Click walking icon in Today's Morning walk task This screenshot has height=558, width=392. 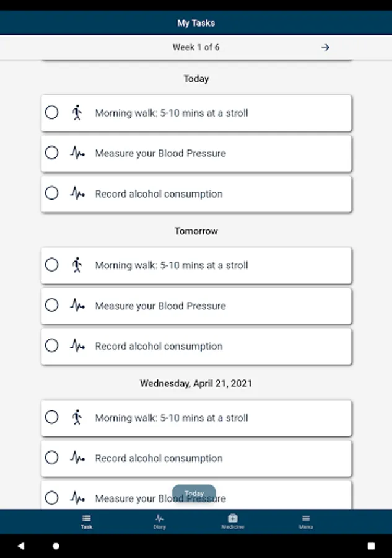[77, 113]
